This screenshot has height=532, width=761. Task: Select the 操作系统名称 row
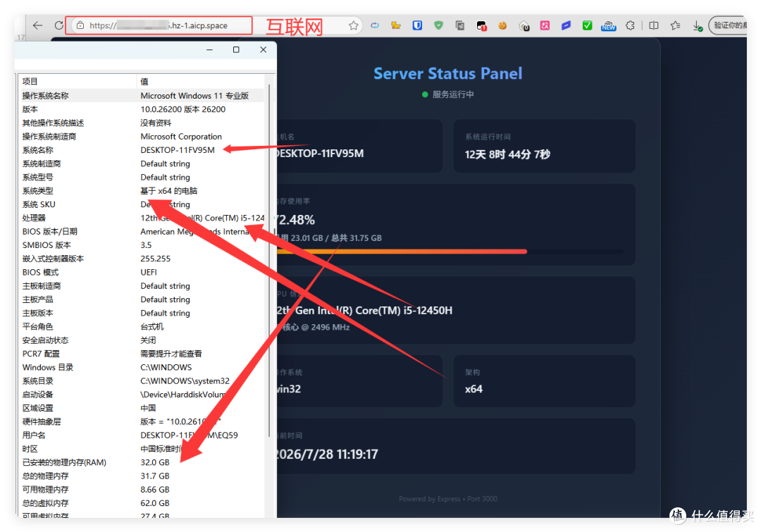(x=142, y=96)
